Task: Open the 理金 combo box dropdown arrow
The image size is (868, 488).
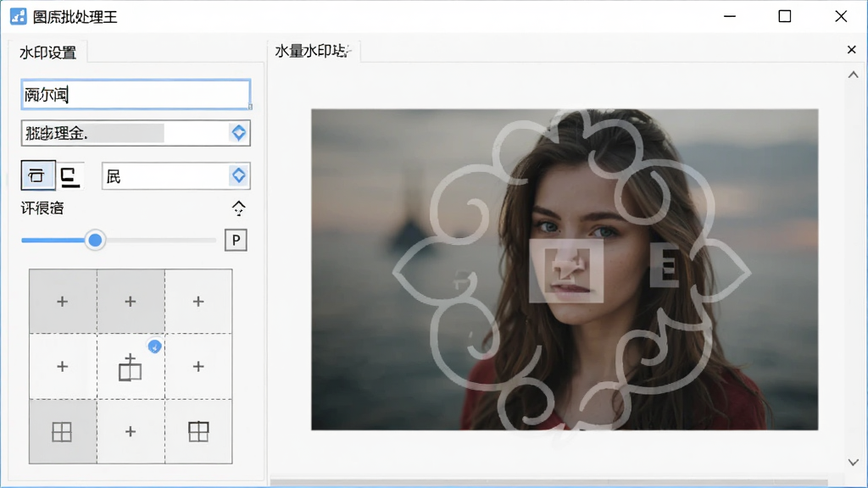Action: pyautogui.click(x=238, y=133)
